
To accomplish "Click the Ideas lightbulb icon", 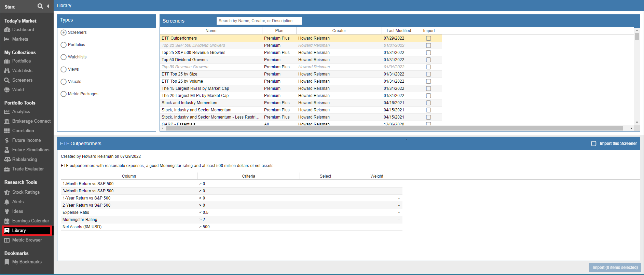I will point(7,211).
